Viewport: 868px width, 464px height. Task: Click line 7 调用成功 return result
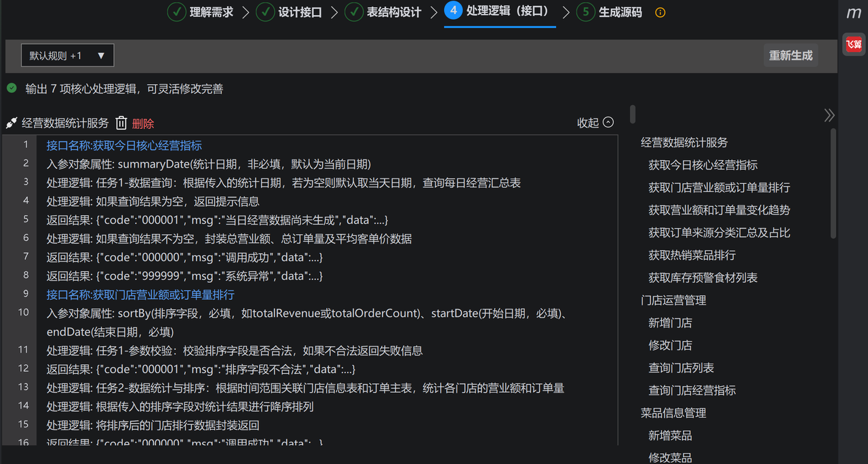184,258
